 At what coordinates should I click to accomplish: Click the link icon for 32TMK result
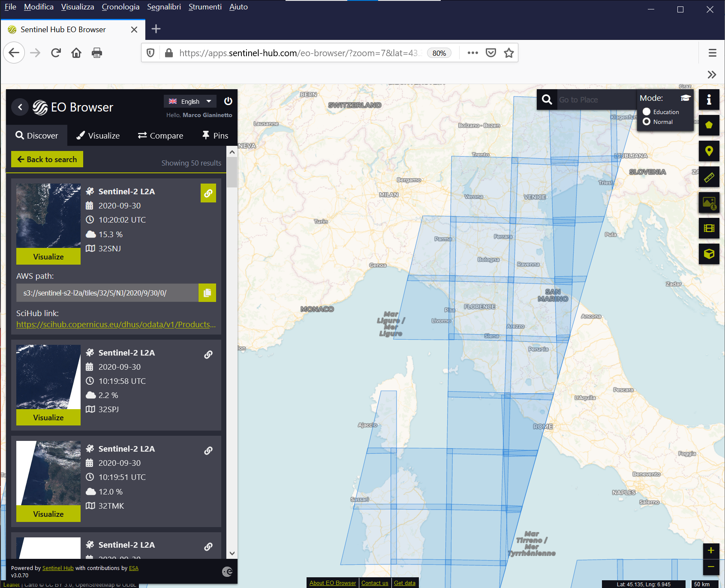(208, 451)
